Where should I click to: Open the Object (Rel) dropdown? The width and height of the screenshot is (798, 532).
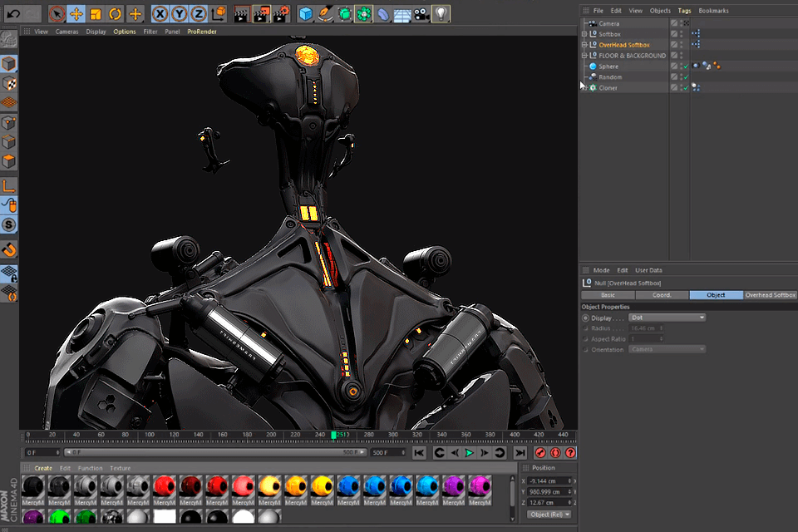(x=549, y=515)
